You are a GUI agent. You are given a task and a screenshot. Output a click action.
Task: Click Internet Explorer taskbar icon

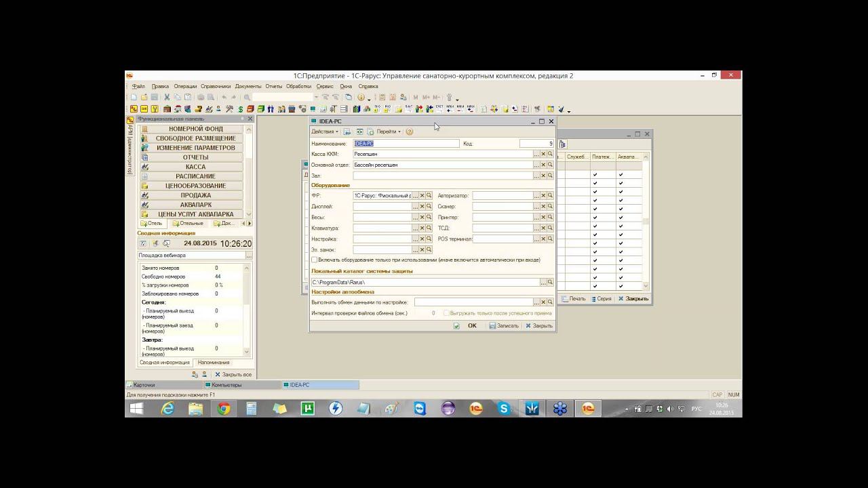(167, 408)
